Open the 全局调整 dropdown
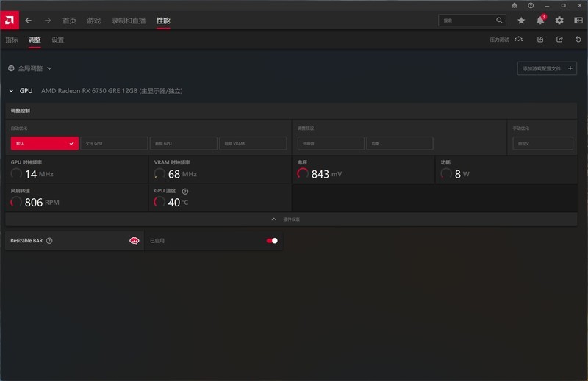 30,68
